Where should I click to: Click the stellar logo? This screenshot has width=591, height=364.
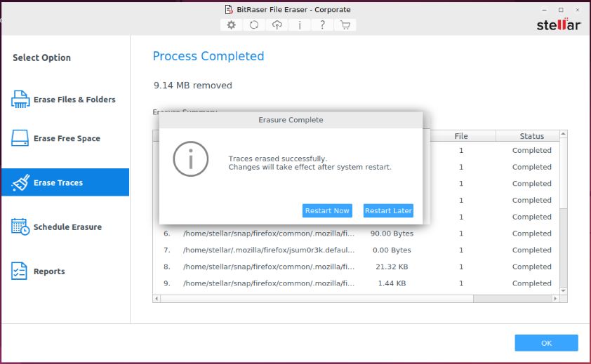pos(559,25)
